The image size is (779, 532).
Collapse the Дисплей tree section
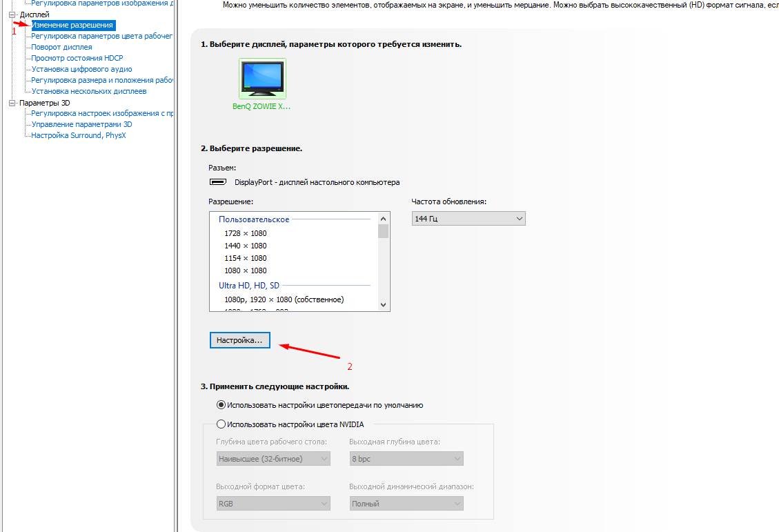tap(12, 14)
